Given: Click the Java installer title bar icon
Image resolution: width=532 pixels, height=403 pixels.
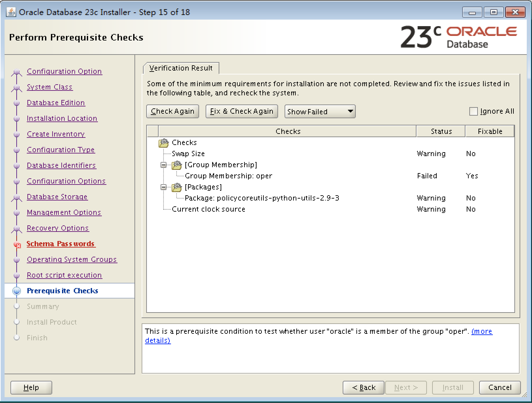Looking at the screenshot, I should 11,12.
